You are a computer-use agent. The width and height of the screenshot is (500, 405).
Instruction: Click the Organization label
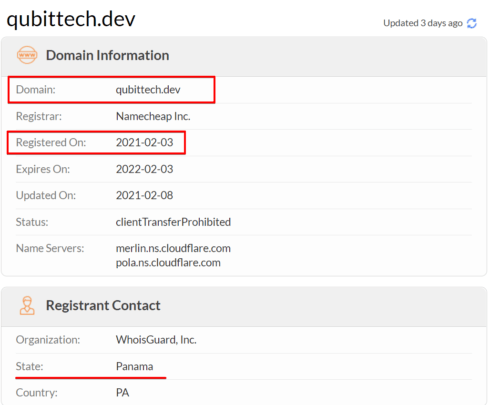coord(48,340)
